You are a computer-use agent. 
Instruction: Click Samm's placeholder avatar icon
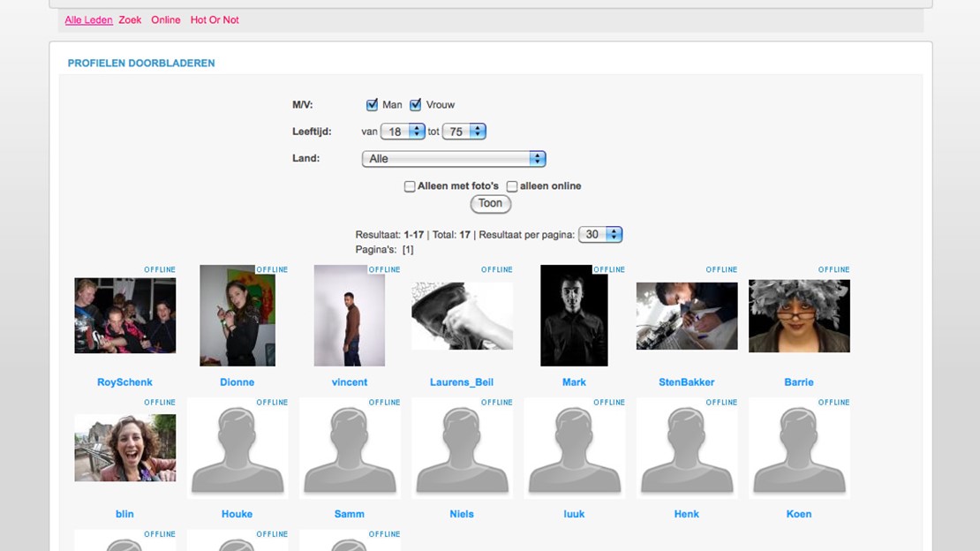coord(349,449)
